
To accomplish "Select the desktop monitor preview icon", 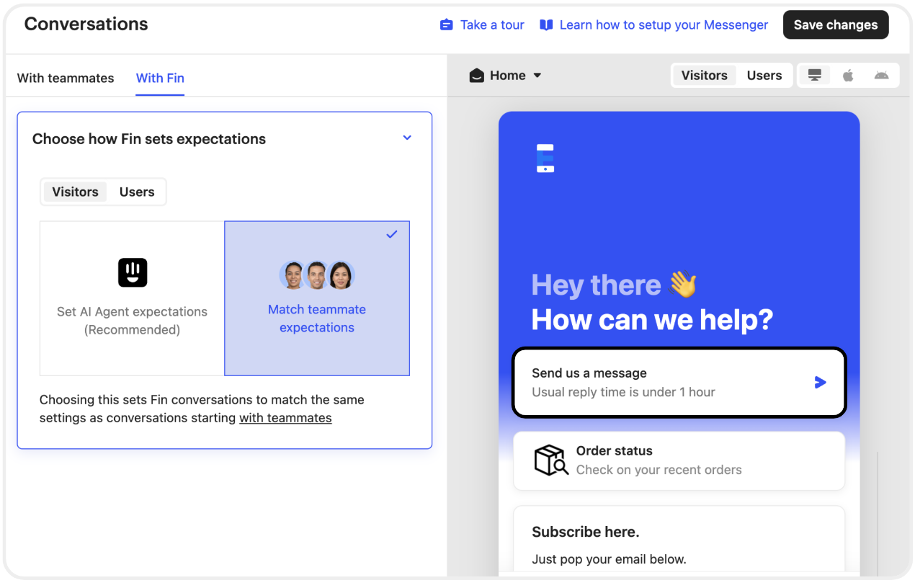I will pos(815,75).
